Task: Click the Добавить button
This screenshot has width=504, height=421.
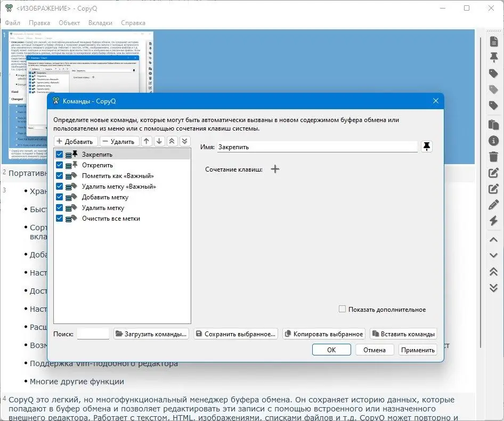Action: pyautogui.click(x=76, y=142)
